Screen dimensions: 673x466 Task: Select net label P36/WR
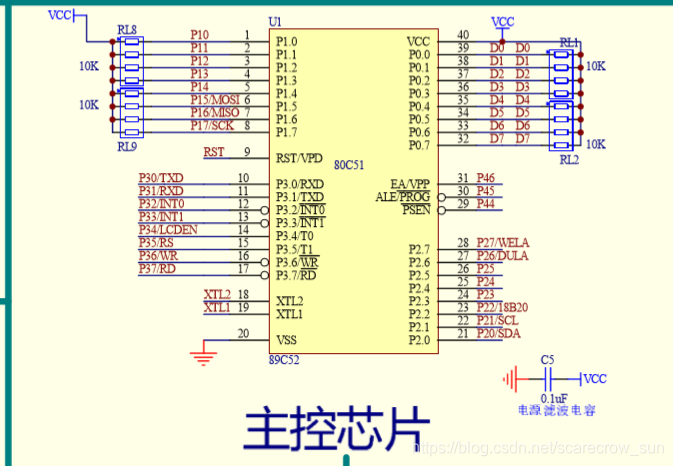tap(158, 256)
